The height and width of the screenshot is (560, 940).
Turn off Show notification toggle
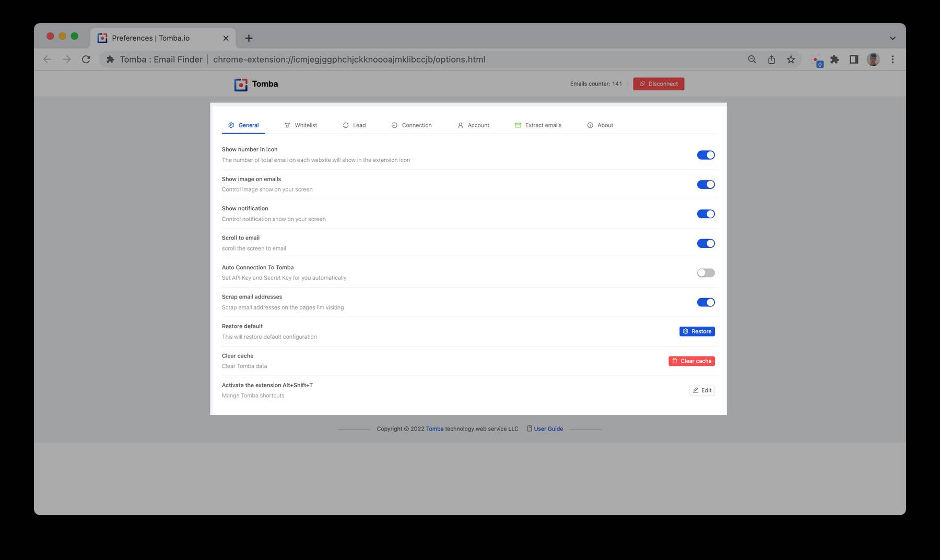click(x=706, y=214)
